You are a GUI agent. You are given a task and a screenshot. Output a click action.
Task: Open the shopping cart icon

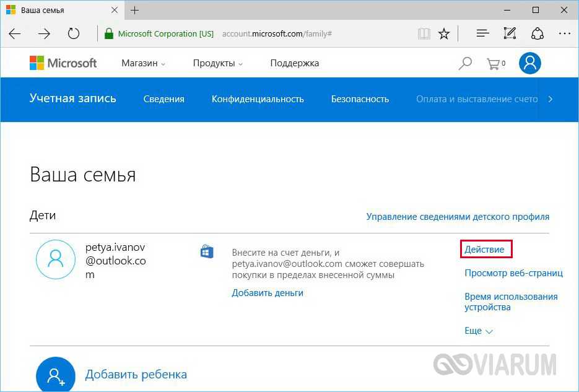[x=495, y=63]
